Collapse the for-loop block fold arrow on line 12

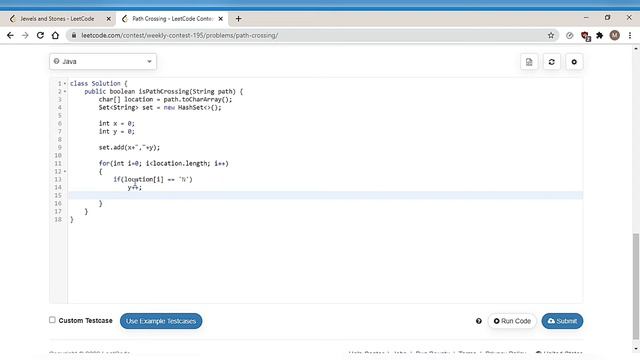(65, 171)
